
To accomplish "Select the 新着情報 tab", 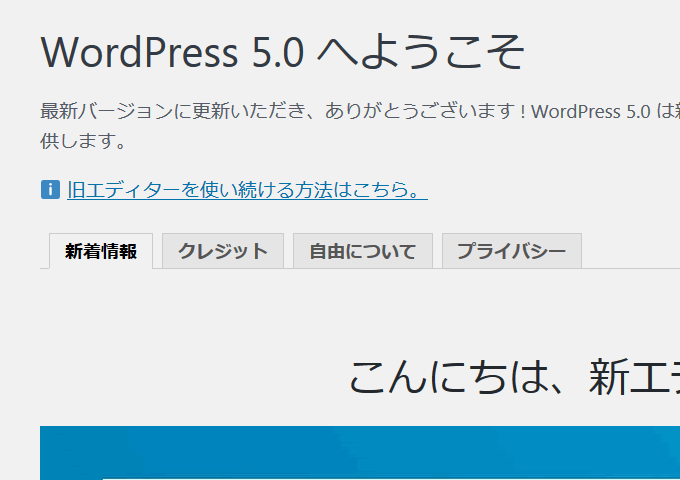I will (101, 251).
